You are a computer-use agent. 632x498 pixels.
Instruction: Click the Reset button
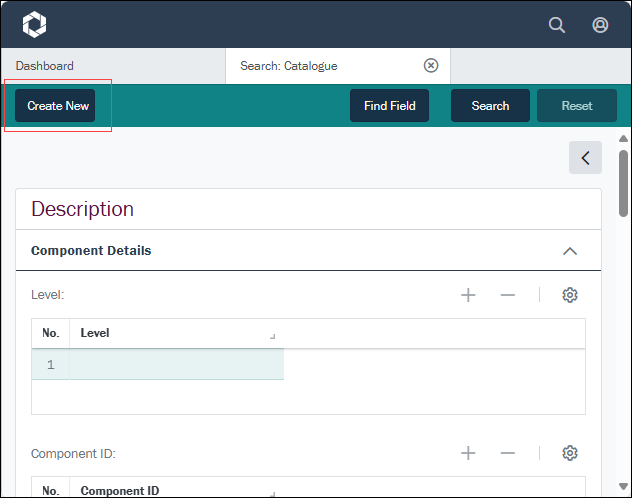[576, 106]
